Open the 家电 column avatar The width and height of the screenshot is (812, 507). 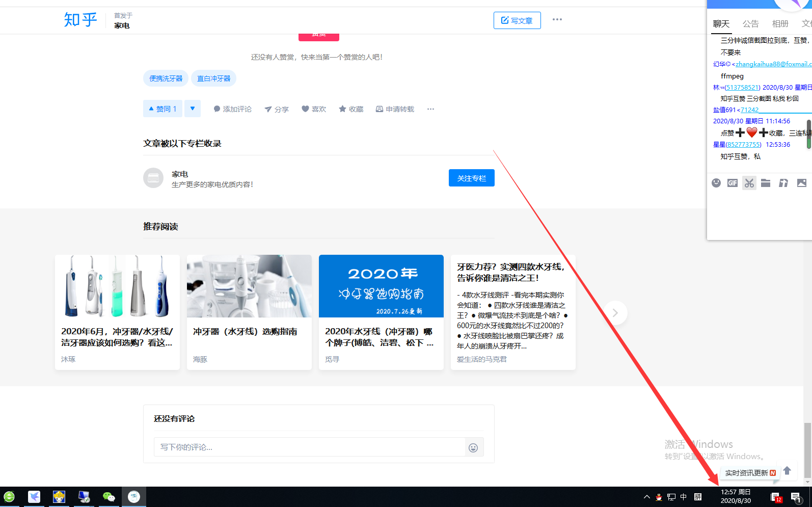153,178
